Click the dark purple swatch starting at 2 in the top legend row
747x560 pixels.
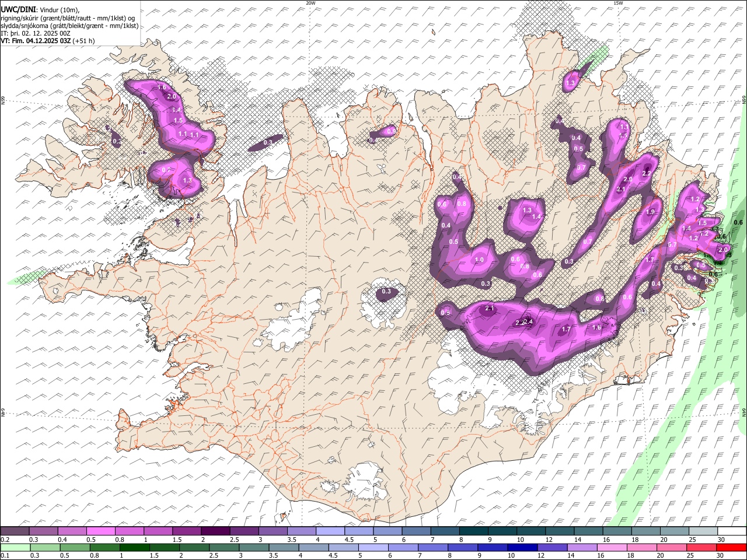[x=215, y=531]
